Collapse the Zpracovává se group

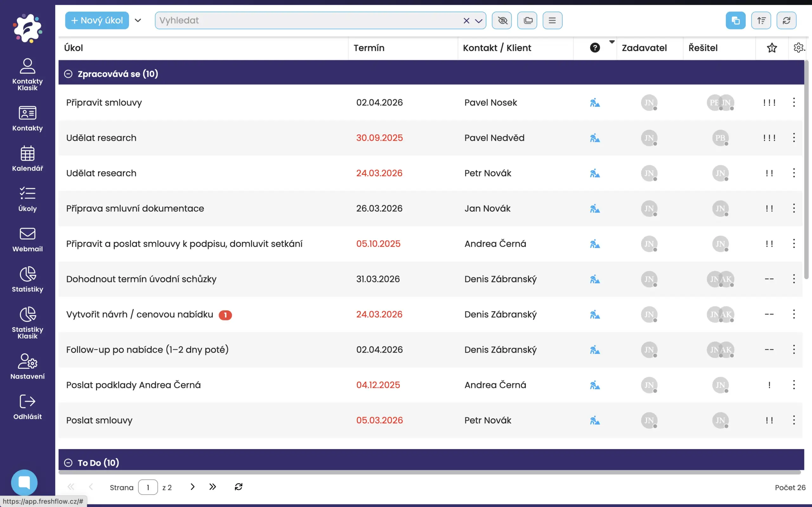[68, 74]
